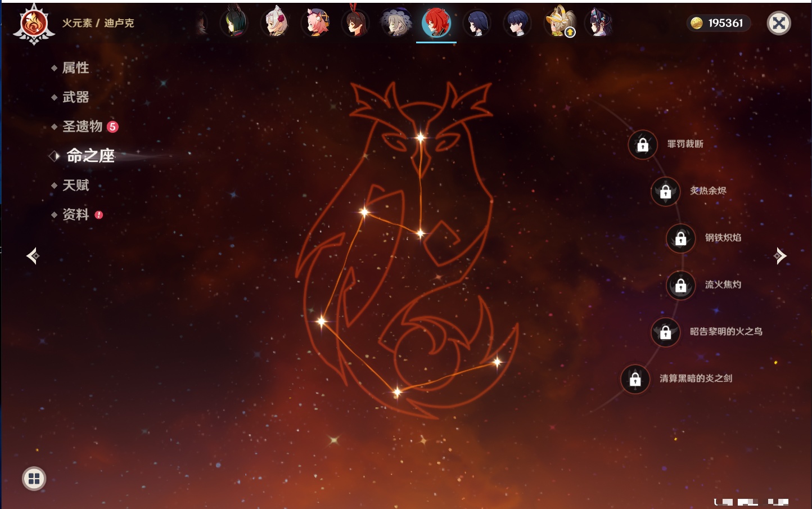Click the Pyro element emblem icon
Screen dimensions: 812x509
34,24
